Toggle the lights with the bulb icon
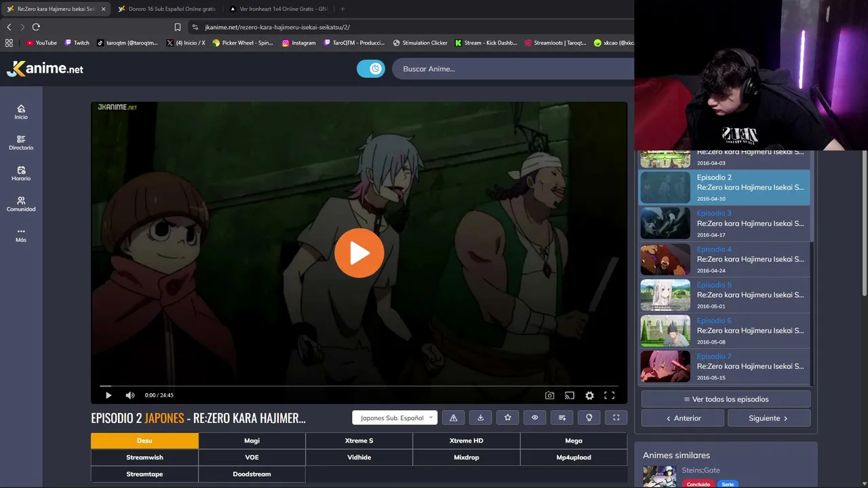 tap(589, 418)
